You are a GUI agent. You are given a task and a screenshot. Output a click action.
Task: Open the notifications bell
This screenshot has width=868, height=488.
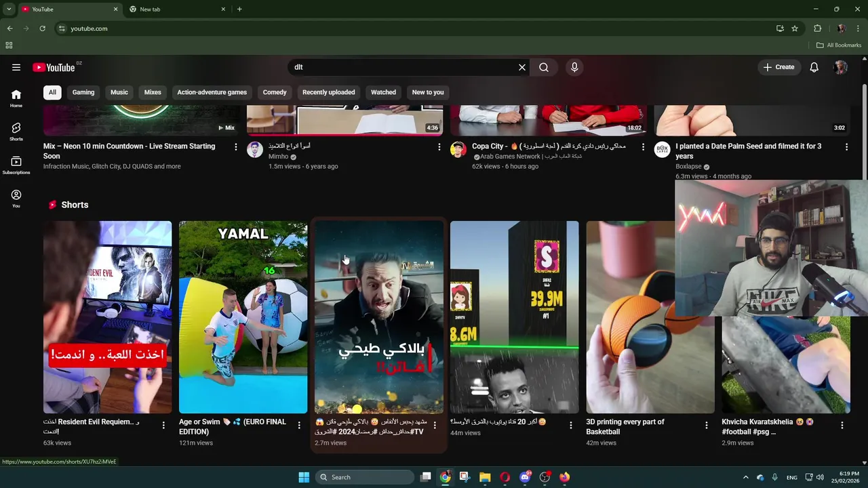pos(814,67)
